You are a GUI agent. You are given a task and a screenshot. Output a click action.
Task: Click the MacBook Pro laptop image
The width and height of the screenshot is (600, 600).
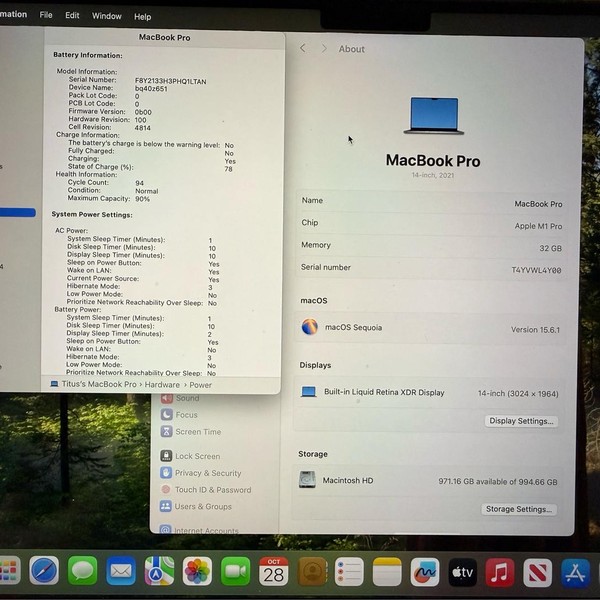(434, 115)
